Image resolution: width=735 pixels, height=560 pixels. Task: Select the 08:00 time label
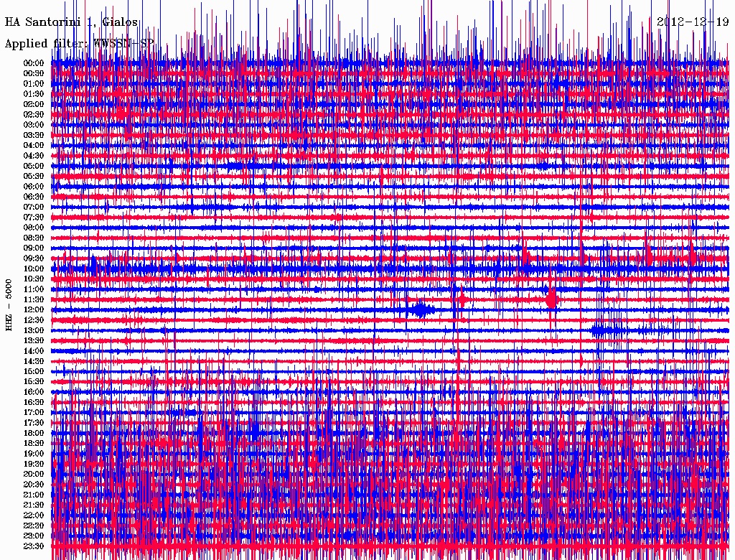[34, 228]
